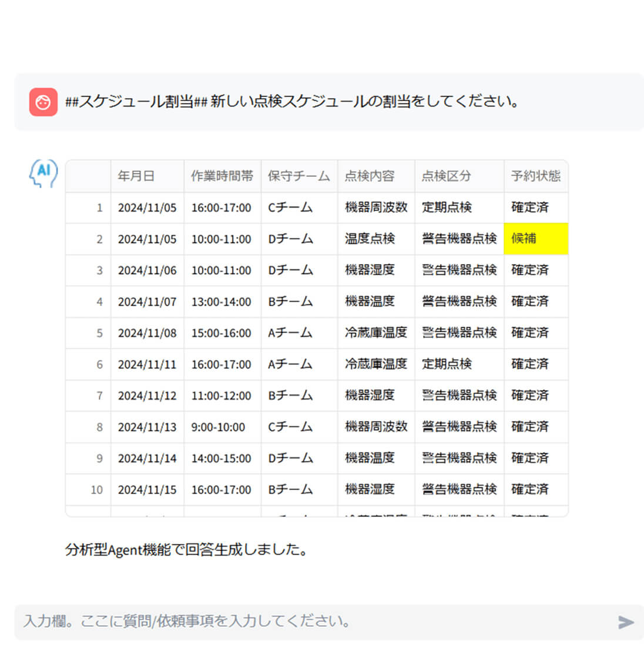The width and height of the screenshot is (644, 648).
Task: Click the send arrow icon
Action: click(626, 622)
